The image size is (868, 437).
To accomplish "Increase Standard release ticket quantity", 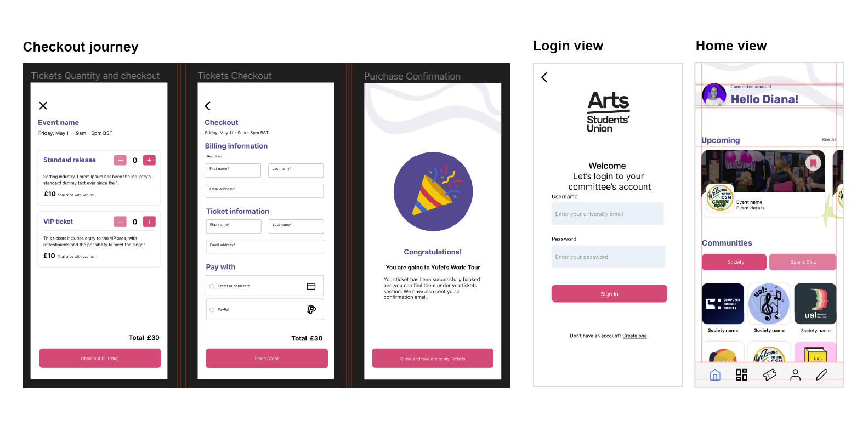I will click(x=149, y=160).
